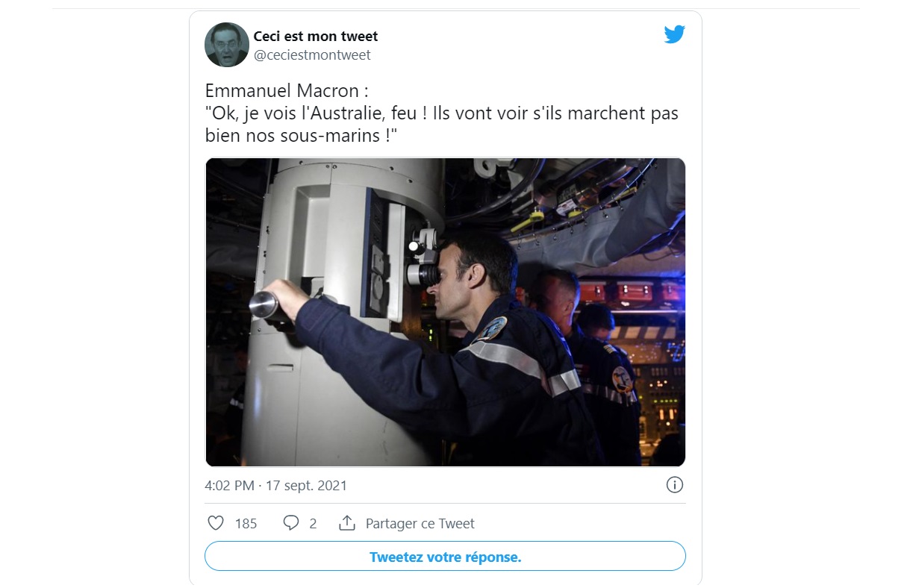Open the 4:02 PM timestamp link
Screen dimensions: 910x588
coord(229,486)
